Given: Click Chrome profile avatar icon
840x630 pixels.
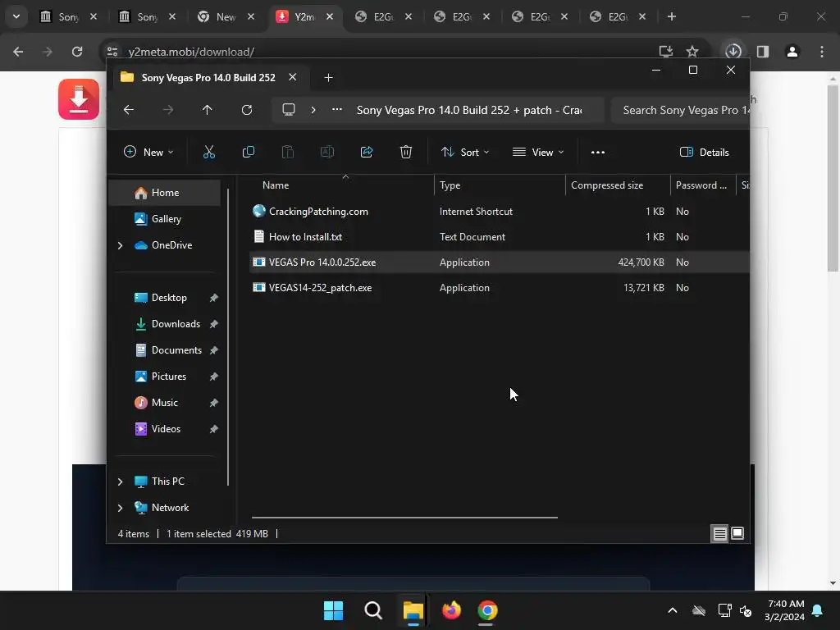Looking at the screenshot, I should 792,52.
